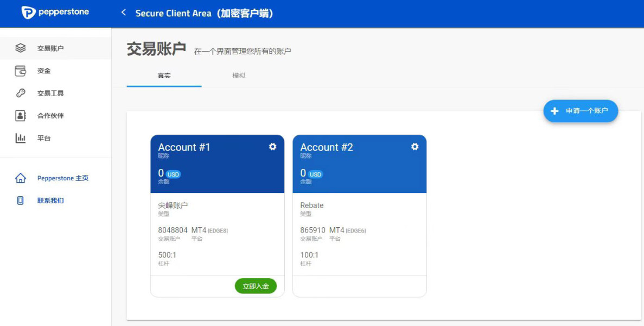Click the 500:1 leverage value
This screenshot has width=644, height=326.
coord(167,255)
